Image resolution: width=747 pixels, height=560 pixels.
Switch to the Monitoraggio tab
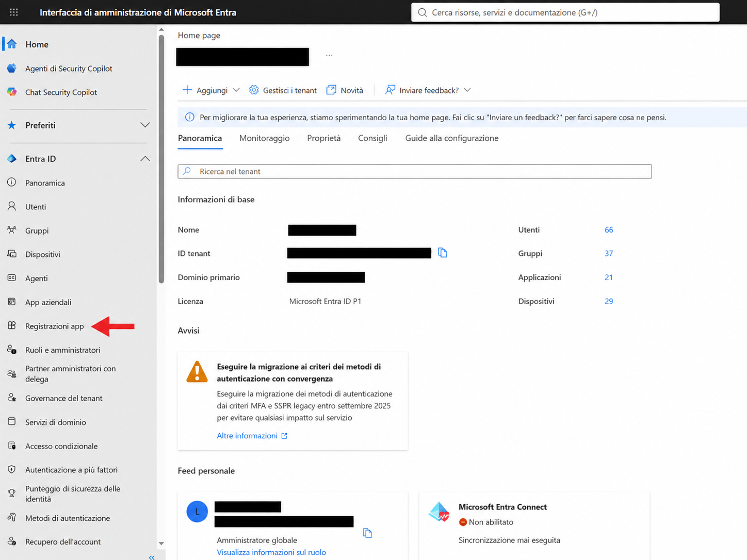click(265, 138)
